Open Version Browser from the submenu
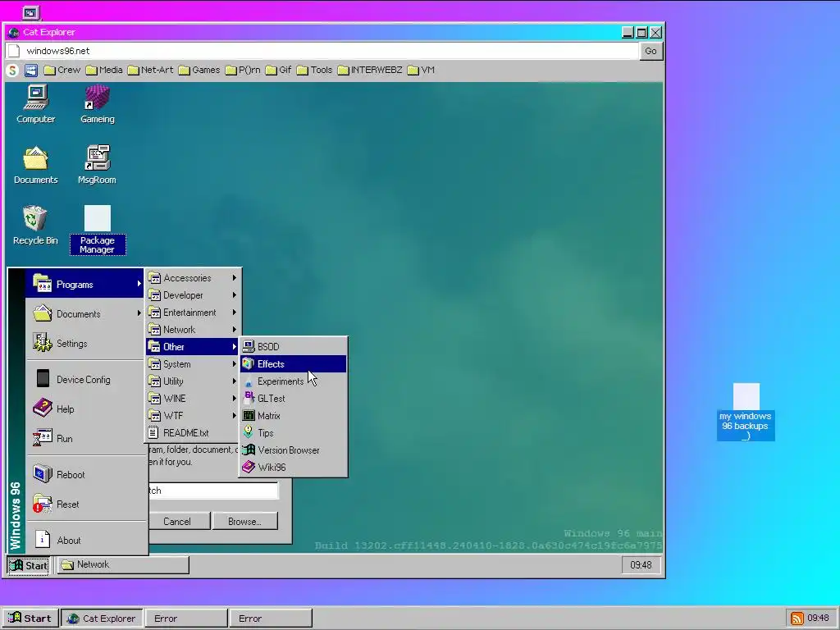840x630 pixels. point(293,450)
